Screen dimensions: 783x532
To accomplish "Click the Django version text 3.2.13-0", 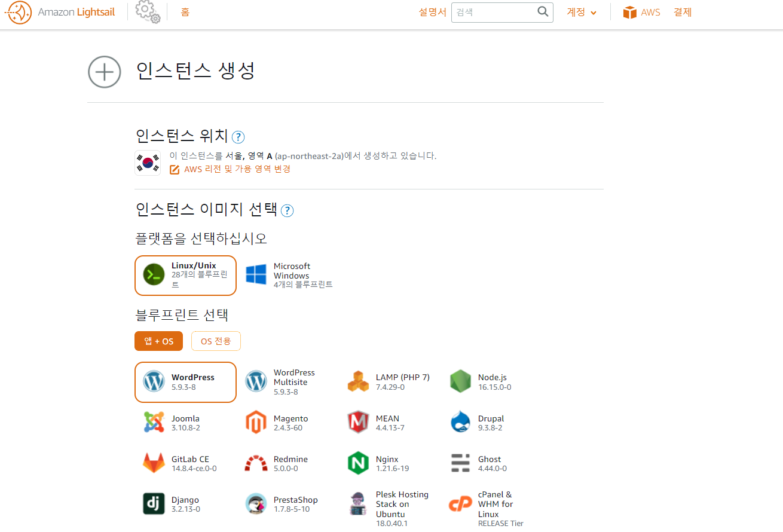I will click(186, 509).
